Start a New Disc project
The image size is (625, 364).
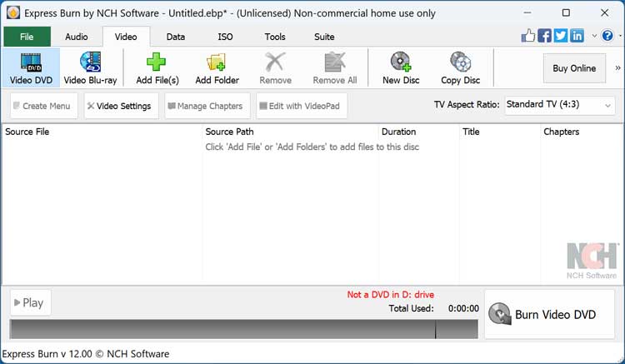click(401, 68)
